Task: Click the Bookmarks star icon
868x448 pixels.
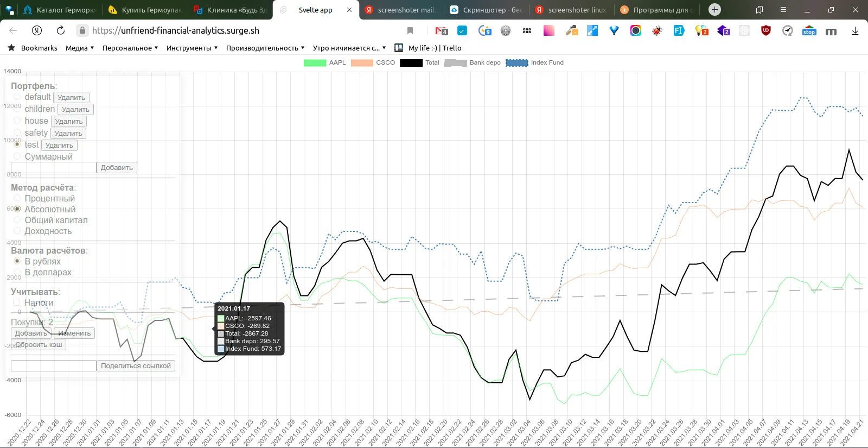Action: pyautogui.click(x=11, y=48)
